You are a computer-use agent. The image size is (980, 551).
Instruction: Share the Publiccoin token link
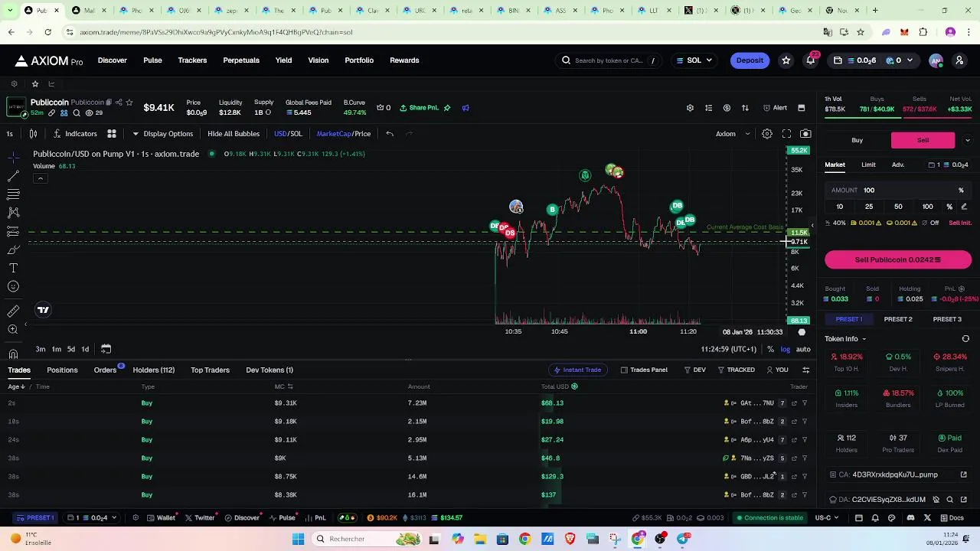tap(119, 103)
